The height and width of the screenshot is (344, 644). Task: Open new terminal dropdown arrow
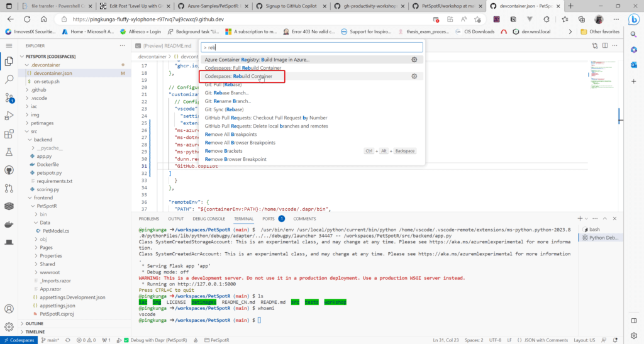pyautogui.click(x=586, y=219)
